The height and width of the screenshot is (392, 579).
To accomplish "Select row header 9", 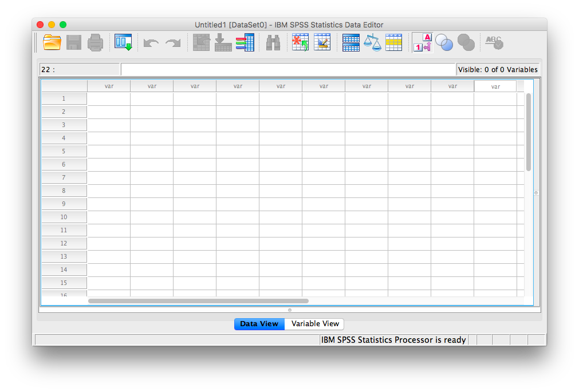I will pos(64,204).
